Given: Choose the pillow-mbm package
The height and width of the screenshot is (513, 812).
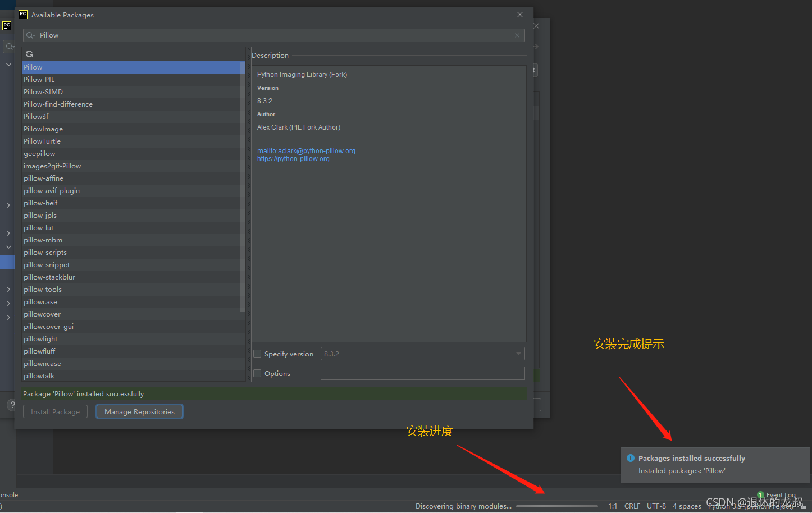Looking at the screenshot, I should 131,240.
